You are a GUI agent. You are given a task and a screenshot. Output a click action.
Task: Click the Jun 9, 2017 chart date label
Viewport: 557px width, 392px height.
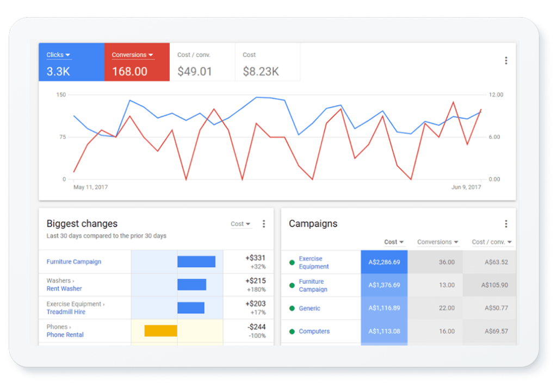pyautogui.click(x=466, y=187)
